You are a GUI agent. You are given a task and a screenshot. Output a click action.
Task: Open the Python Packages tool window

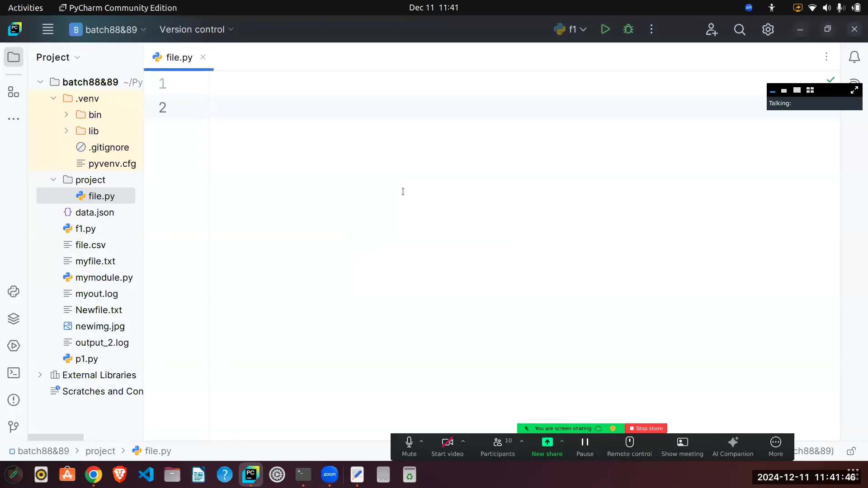tap(14, 319)
